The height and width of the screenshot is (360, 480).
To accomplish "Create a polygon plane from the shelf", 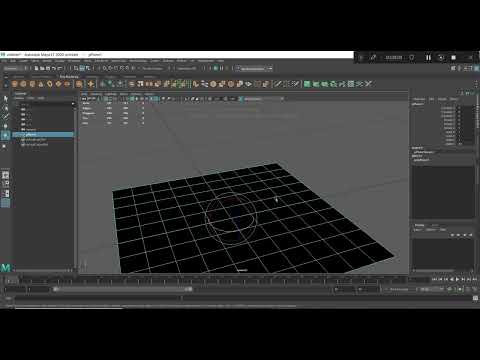I will pos(58,84).
